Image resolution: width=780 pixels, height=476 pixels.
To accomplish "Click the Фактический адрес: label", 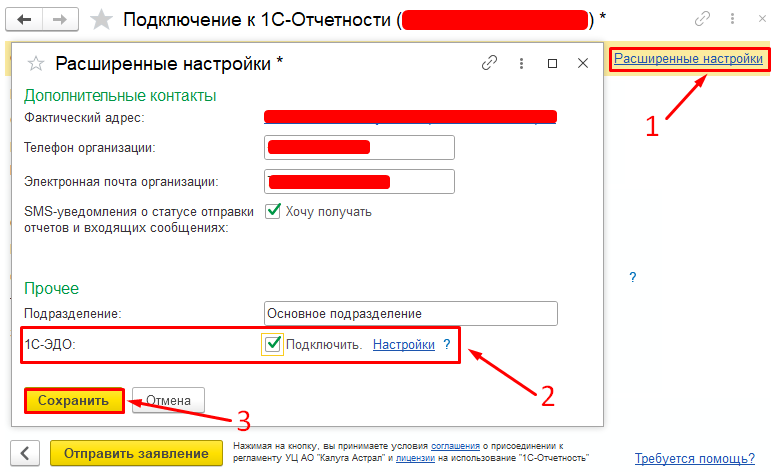I will (x=84, y=118).
